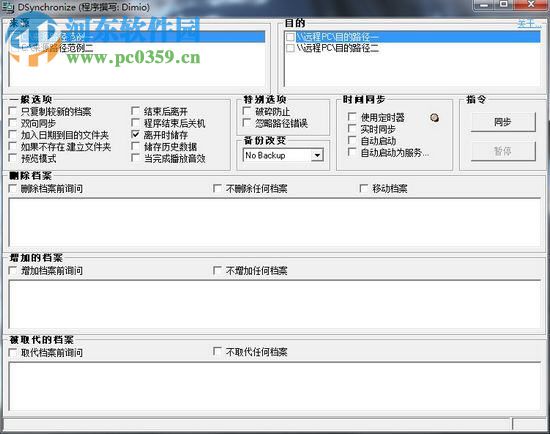Check the box for \\远程PC\目的路径一
Image resolution: width=550 pixels, height=434 pixels.
[290, 36]
